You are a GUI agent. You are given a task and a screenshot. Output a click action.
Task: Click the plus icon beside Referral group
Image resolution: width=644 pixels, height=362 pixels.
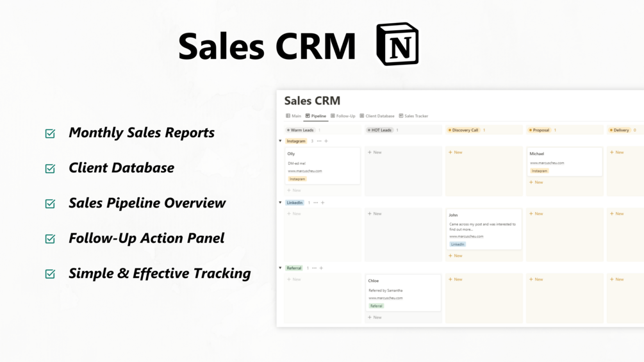(321, 268)
